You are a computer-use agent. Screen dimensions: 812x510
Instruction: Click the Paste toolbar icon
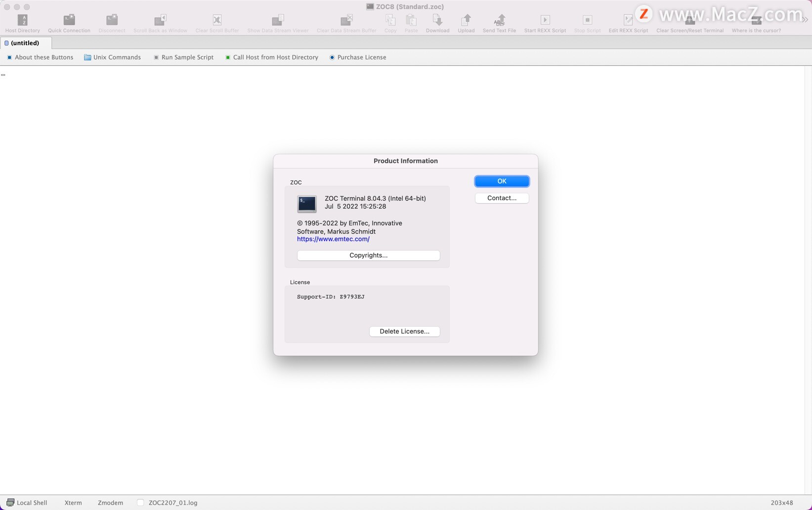(x=411, y=20)
